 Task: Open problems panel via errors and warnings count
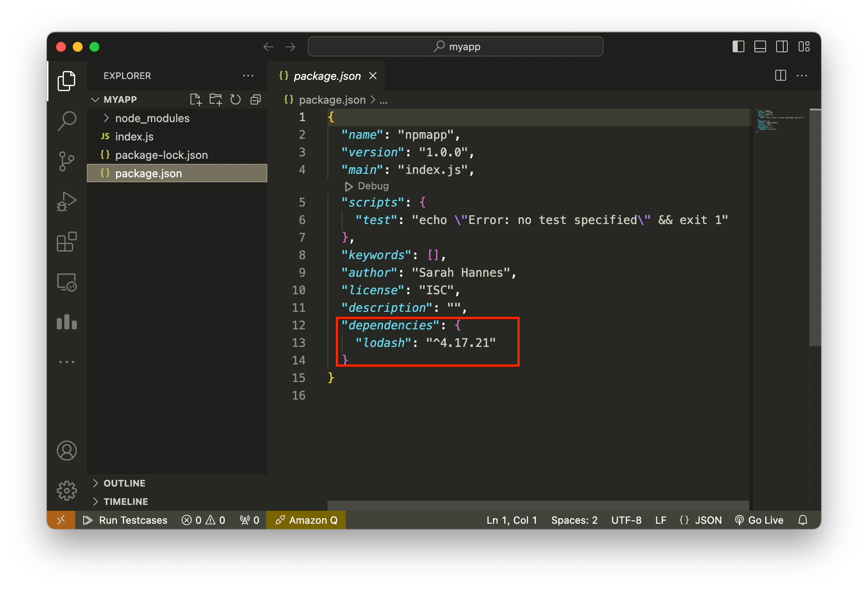pyautogui.click(x=203, y=520)
